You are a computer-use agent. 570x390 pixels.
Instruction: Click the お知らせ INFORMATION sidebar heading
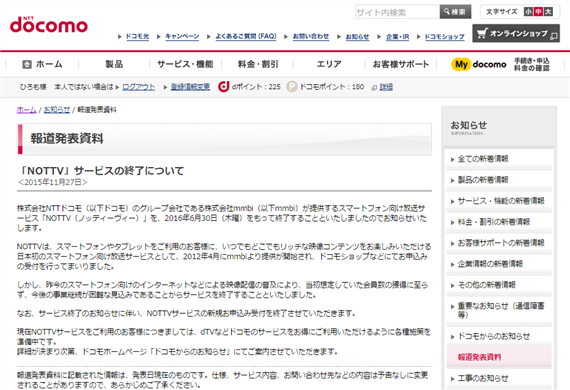tap(469, 128)
